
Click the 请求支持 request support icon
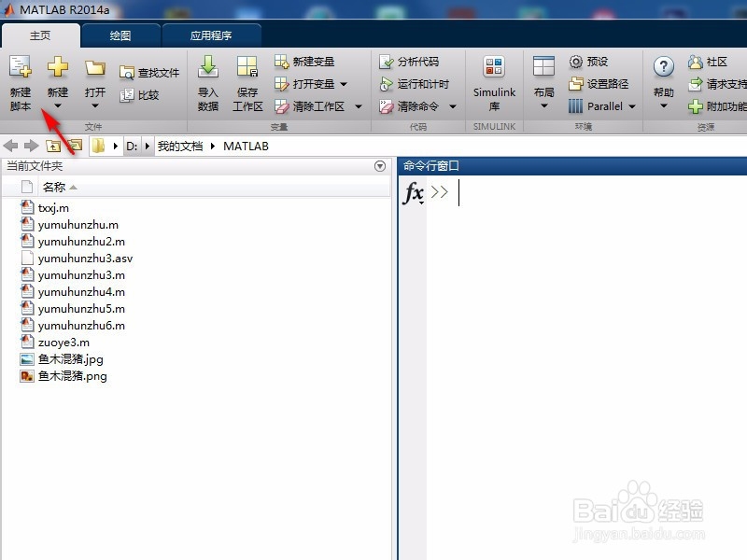pyautogui.click(x=696, y=84)
